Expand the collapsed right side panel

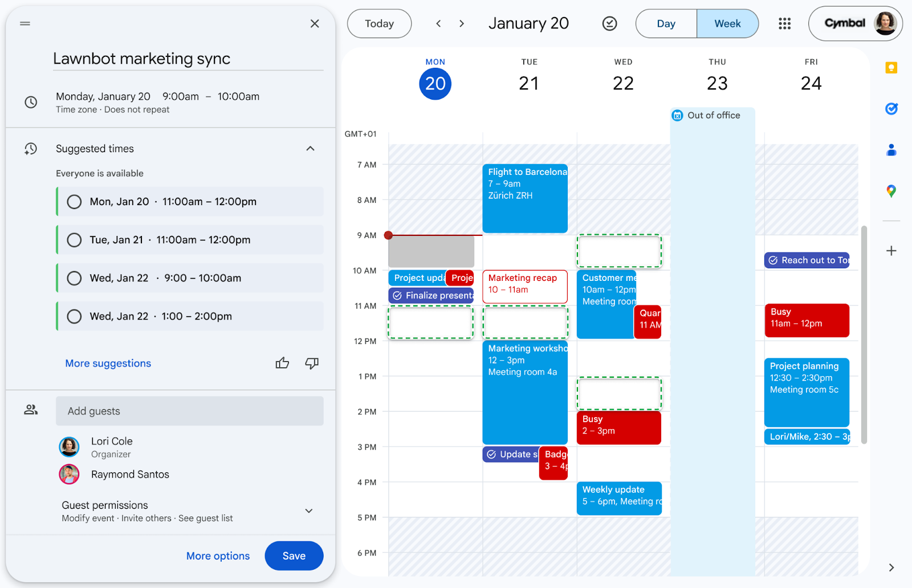click(x=890, y=567)
